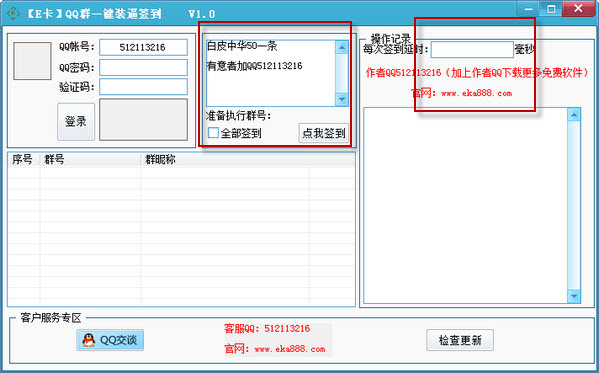Open 官网 www.eka888.com link at bottom

coord(275,349)
